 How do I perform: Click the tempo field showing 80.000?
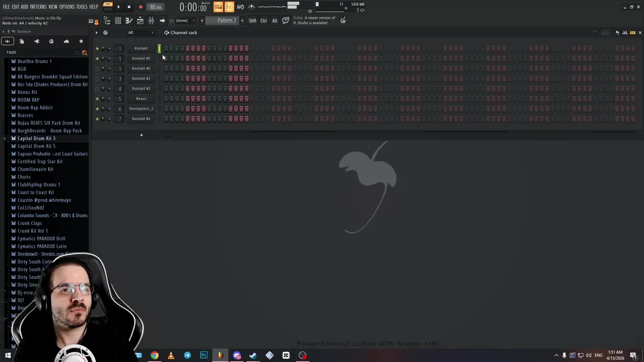click(156, 7)
